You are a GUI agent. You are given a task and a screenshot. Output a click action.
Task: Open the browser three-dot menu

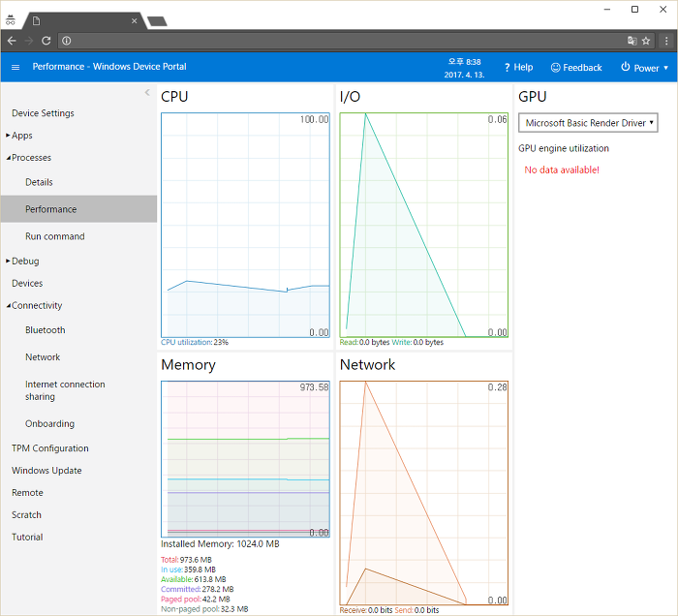click(x=666, y=41)
